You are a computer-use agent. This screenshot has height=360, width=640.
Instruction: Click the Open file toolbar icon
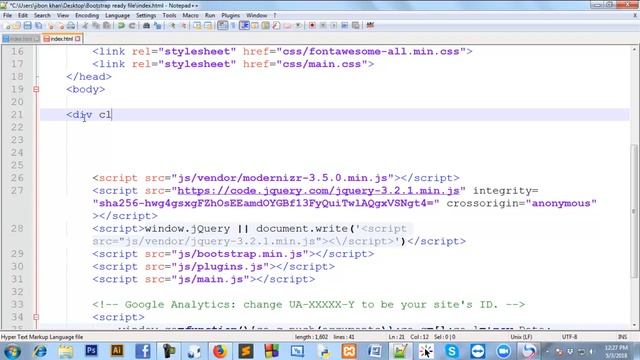coord(17,26)
